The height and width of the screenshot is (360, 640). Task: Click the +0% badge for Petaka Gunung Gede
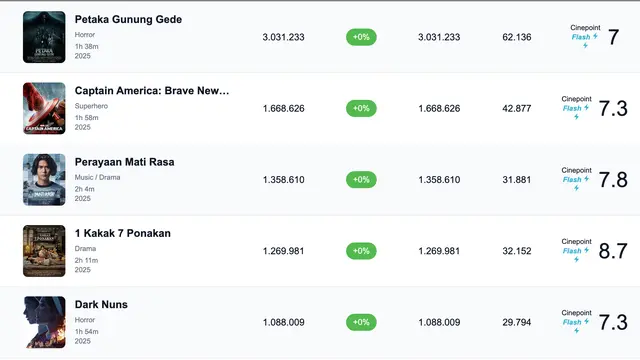pos(361,37)
